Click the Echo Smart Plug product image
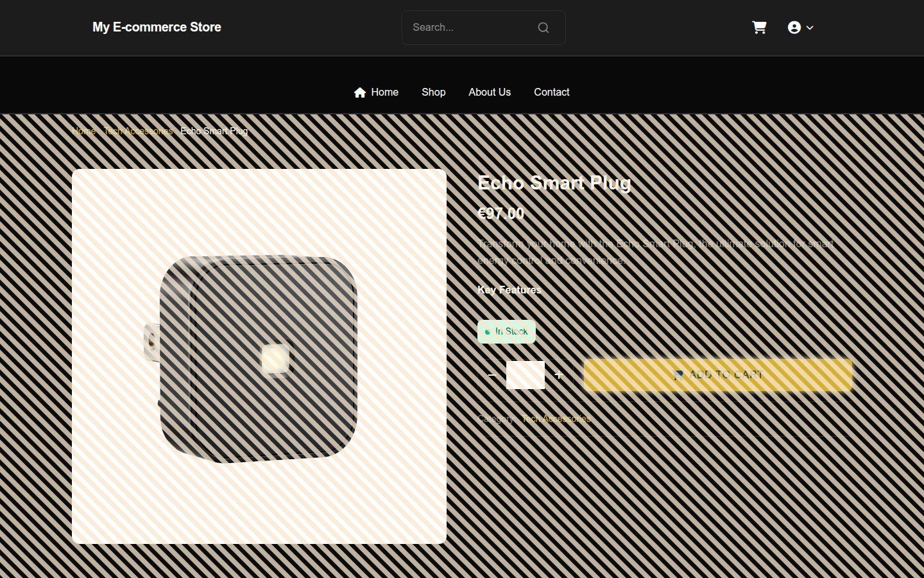This screenshot has height=578, width=924. coord(259,356)
